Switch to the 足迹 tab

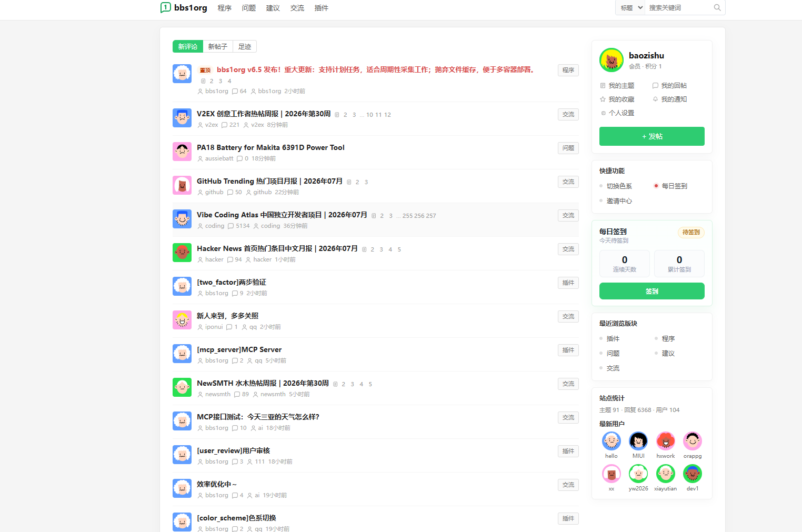point(245,46)
